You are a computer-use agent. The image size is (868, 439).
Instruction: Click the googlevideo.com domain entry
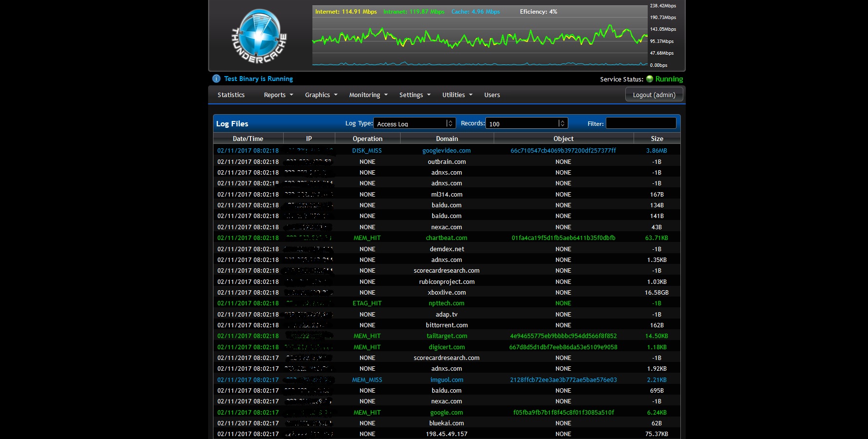(x=446, y=151)
